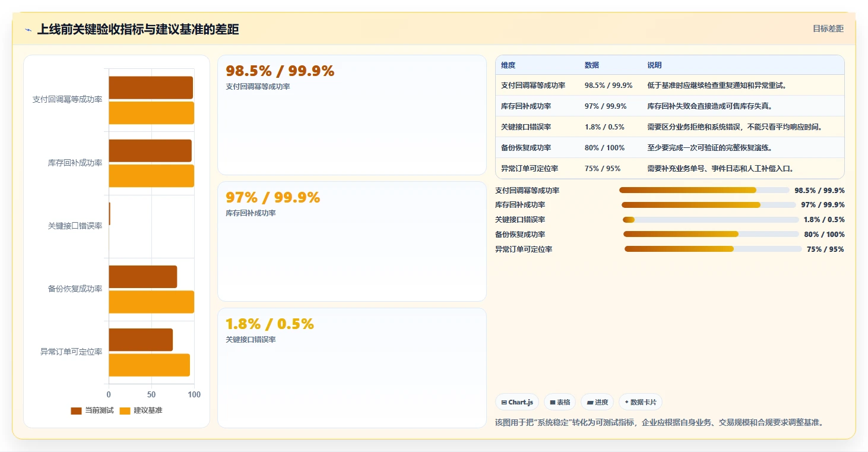Click the 当前测试 bar for 库存回补成功率
Screen dimensions: 868x452
[x=150, y=150]
